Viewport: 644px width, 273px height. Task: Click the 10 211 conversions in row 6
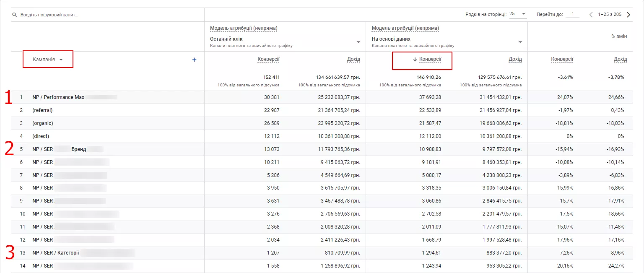tap(272, 162)
